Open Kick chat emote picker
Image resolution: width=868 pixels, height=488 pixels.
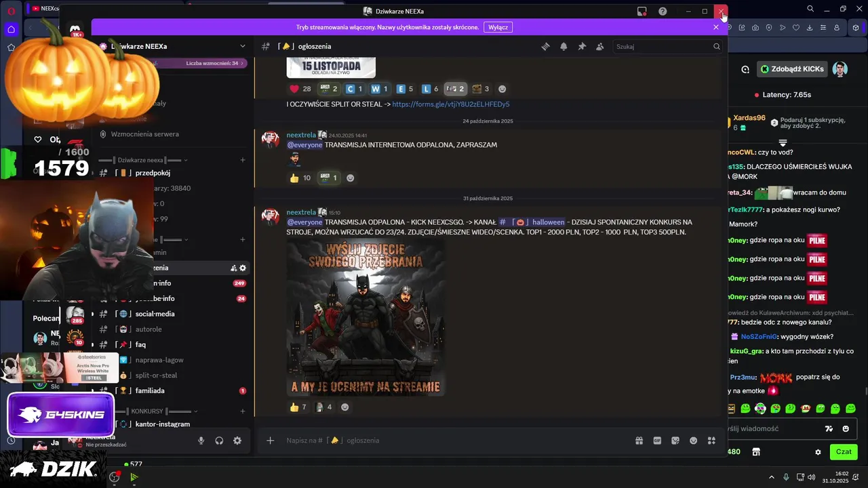coord(846,429)
